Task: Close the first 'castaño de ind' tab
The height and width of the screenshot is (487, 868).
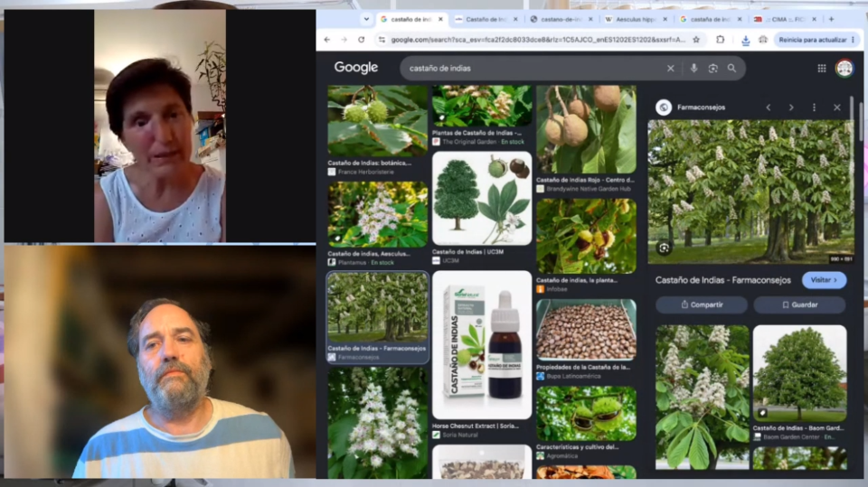Action: (x=440, y=19)
